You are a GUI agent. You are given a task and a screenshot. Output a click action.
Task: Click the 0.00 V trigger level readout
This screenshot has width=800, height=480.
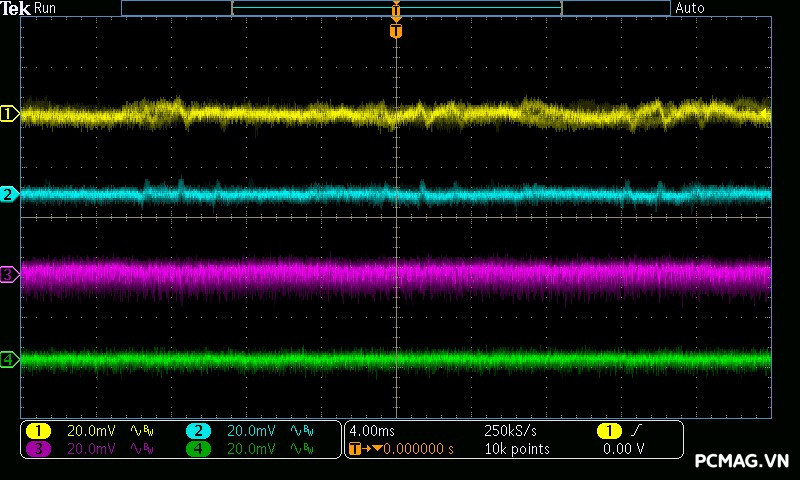pyautogui.click(x=623, y=449)
